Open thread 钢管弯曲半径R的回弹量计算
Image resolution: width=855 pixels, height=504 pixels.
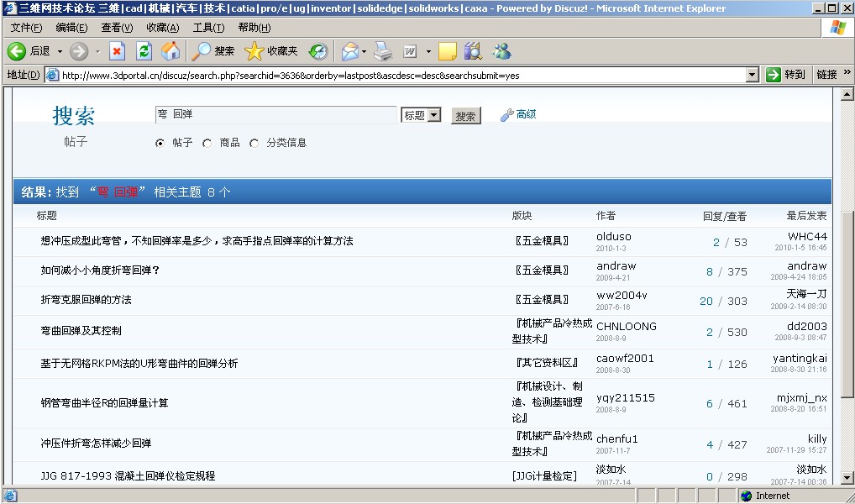tap(104, 403)
